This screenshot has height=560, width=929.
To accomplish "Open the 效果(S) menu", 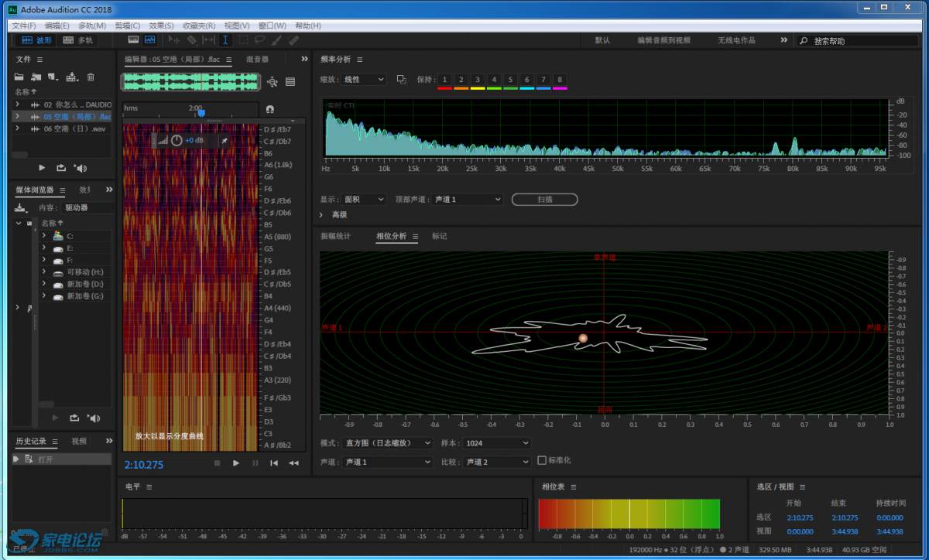I will [x=161, y=26].
